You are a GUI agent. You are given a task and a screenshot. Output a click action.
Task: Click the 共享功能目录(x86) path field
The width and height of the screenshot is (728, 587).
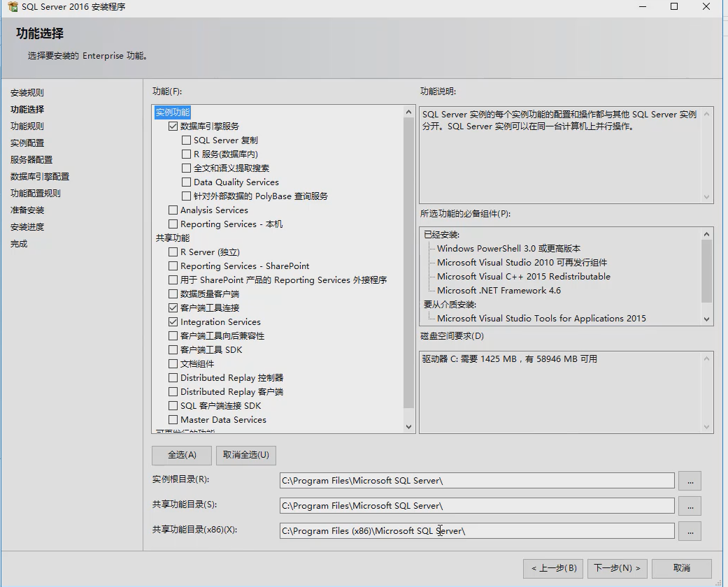[x=477, y=531]
